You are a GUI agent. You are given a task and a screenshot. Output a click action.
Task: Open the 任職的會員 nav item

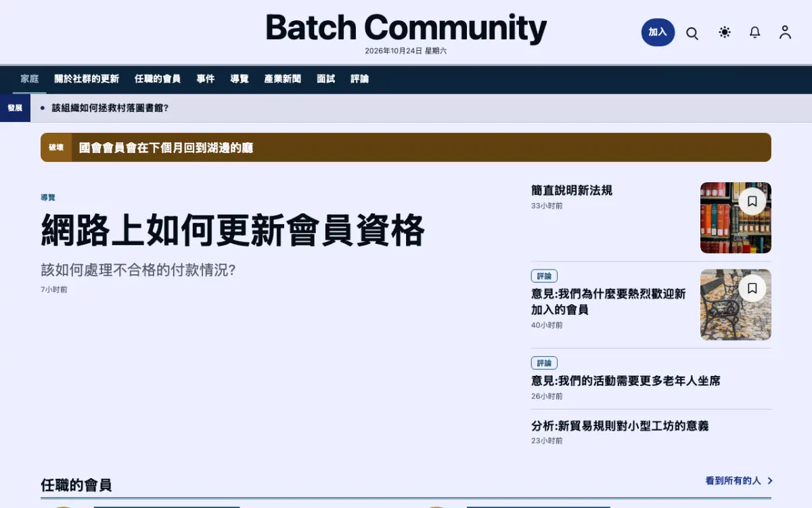point(158,79)
